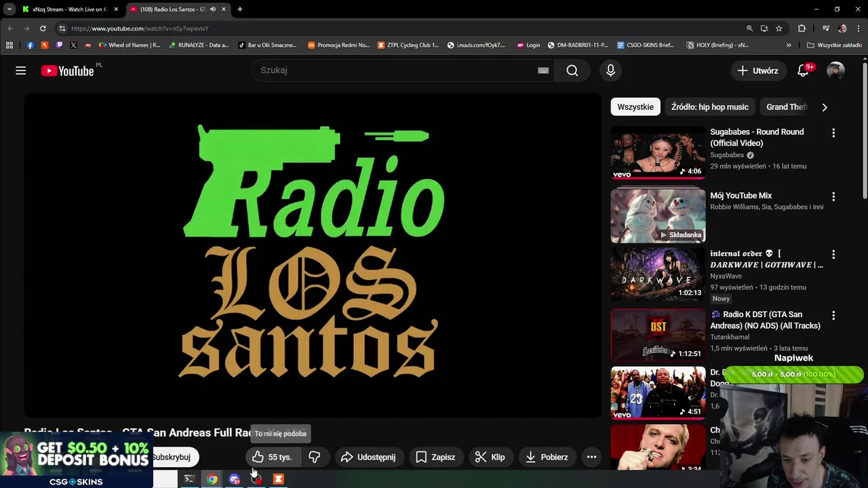Image resolution: width=868 pixels, height=488 pixels.
Task: Go to the YouTube home logo
Action: [67, 70]
